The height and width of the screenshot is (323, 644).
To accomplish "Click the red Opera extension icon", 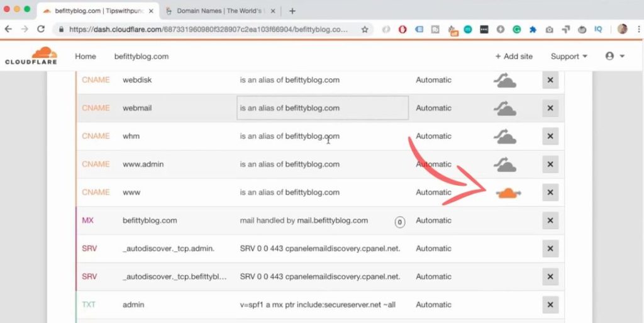I will [402, 30].
